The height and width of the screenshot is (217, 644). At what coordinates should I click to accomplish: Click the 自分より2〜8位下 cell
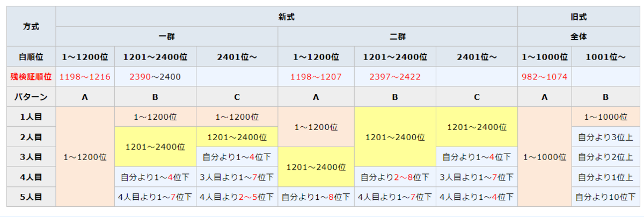pos(395,177)
